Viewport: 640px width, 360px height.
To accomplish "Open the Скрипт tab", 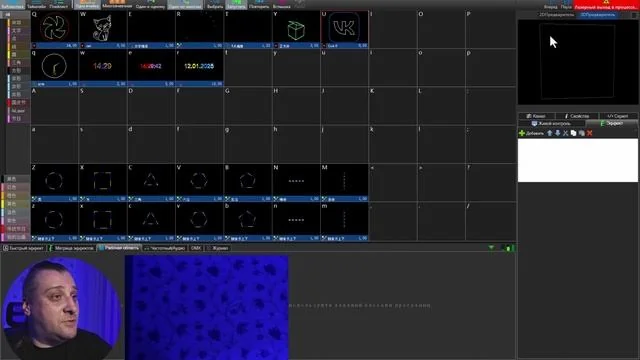I will point(618,116).
